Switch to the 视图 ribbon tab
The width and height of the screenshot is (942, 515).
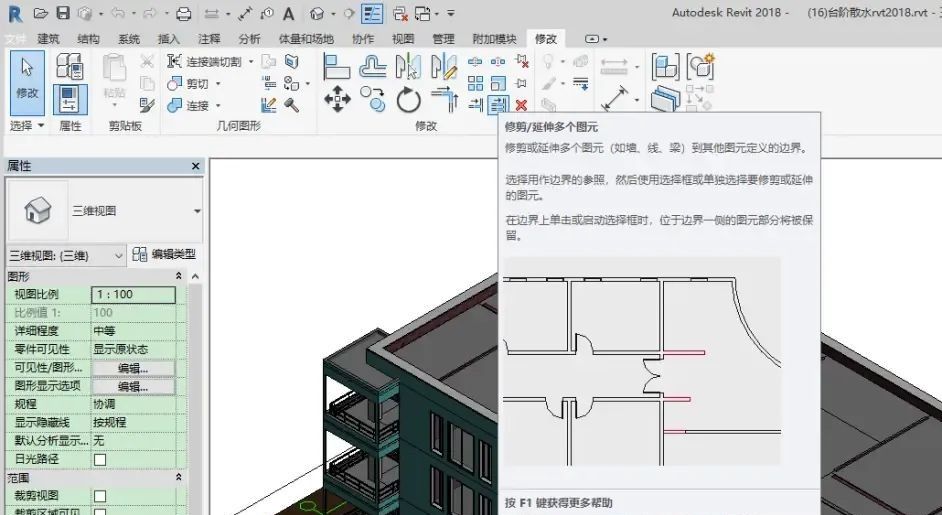pyautogui.click(x=403, y=39)
